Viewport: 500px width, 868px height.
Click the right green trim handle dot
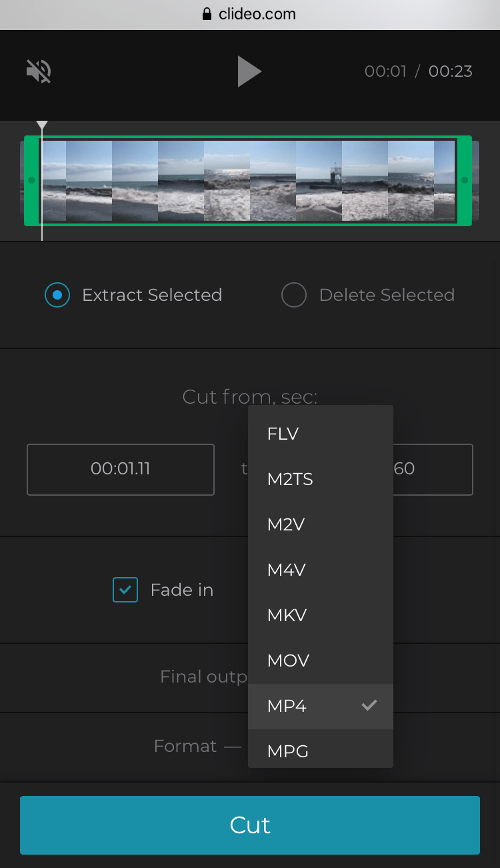(x=465, y=179)
